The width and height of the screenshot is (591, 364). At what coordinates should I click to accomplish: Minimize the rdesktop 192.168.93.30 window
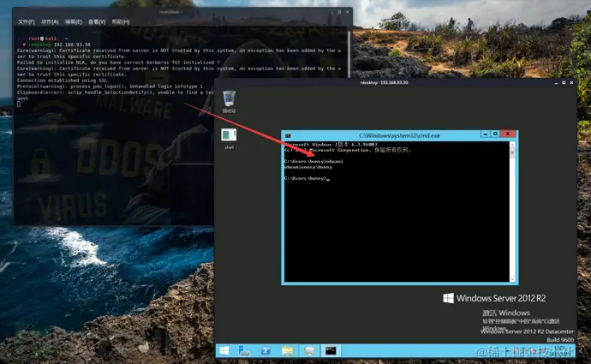[x=556, y=82]
